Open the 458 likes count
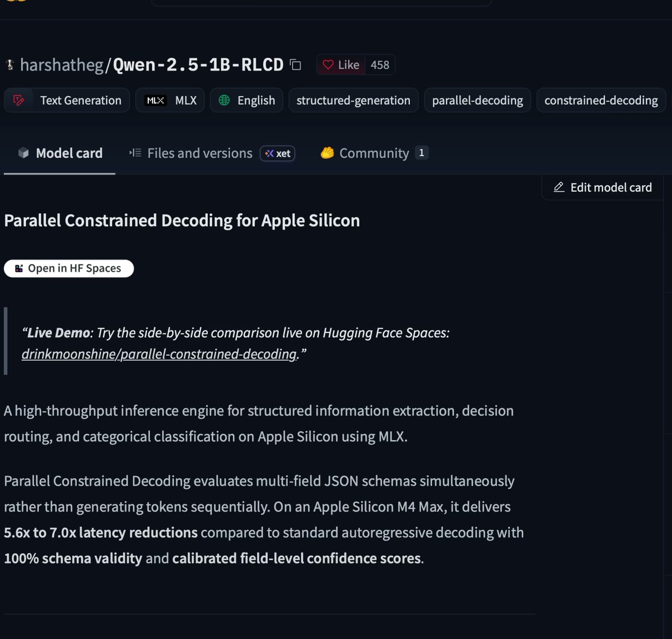The width and height of the screenshot is (672, 639). (380, 65)
